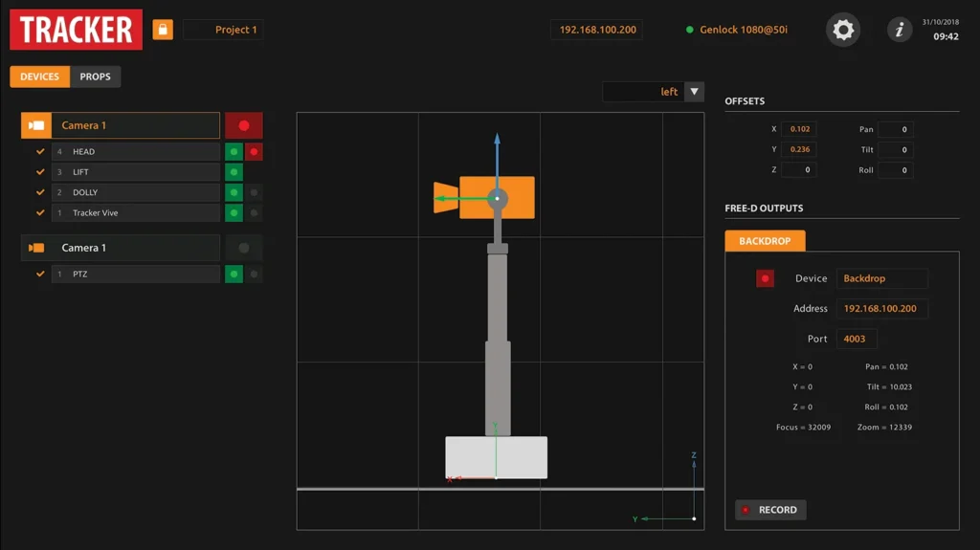Toggle the PTZ device checkmark
The height and width of the screenshot is (550, 980).
40,274
